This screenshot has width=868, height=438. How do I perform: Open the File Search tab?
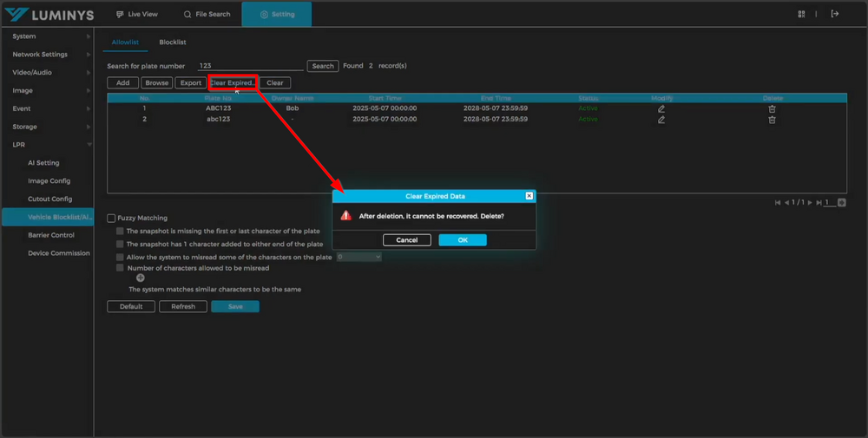click(x=207, y=15)
